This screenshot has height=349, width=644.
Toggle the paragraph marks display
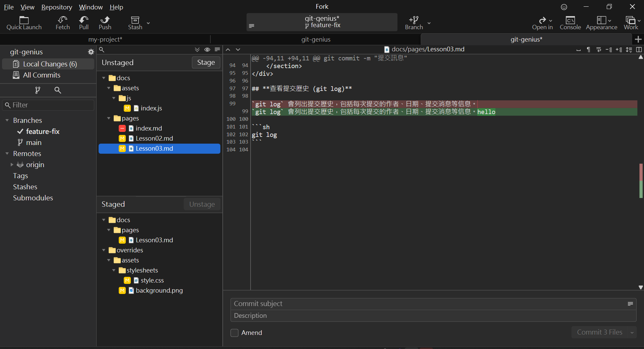[589, 50]
